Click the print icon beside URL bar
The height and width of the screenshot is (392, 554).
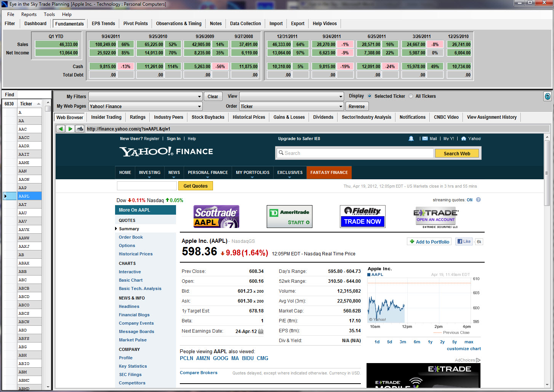click(80, 129)
